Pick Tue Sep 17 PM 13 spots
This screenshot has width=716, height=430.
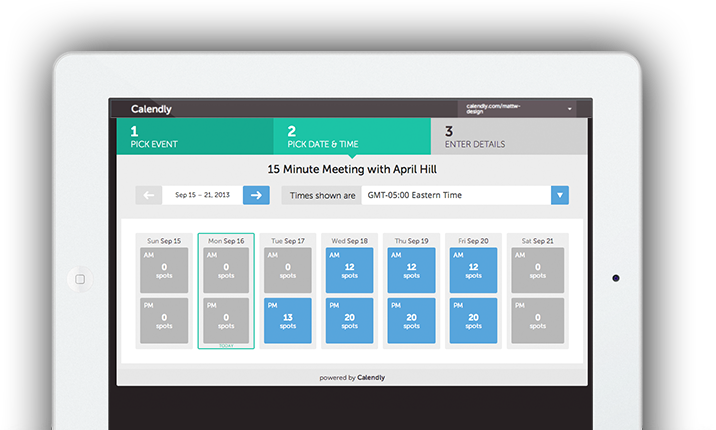288,320
